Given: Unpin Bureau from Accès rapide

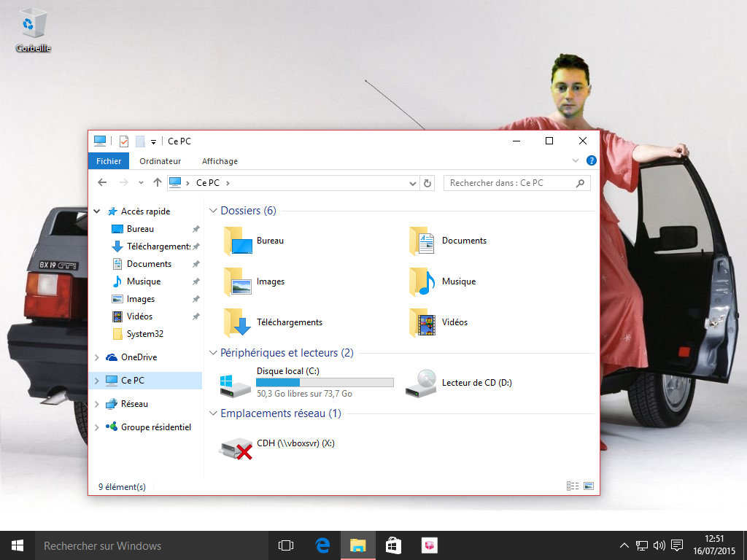Looking at the screenshot, I should (x=196, y=229).
